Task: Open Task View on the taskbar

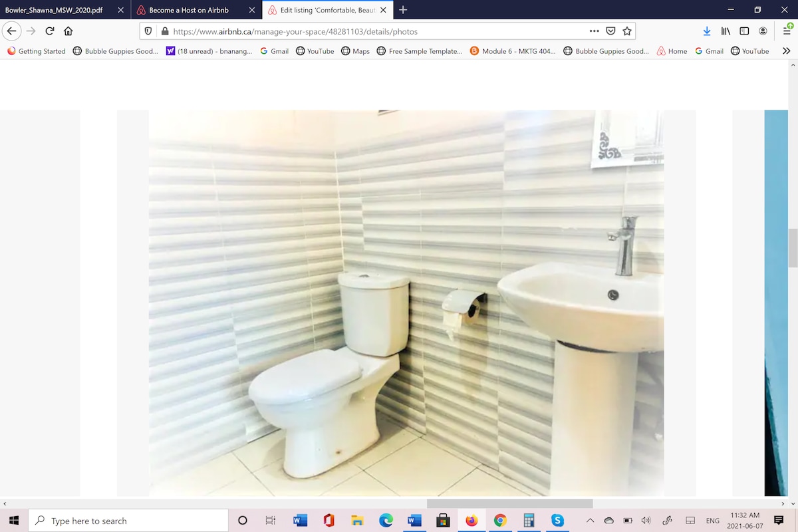Action: tap(271, 521)
